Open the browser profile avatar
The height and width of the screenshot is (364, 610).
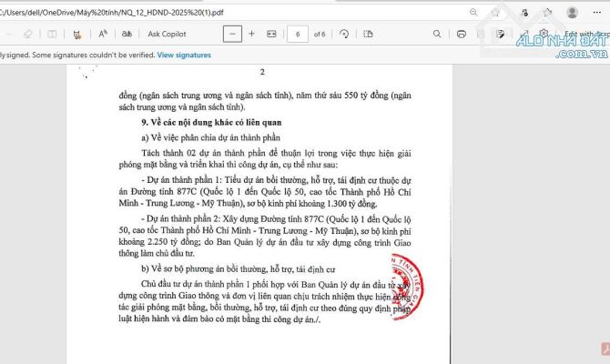tap(572, 12)
